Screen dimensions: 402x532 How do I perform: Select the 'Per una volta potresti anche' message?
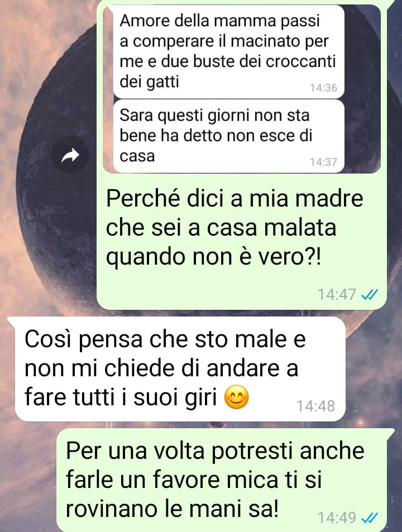click(226, 480)
